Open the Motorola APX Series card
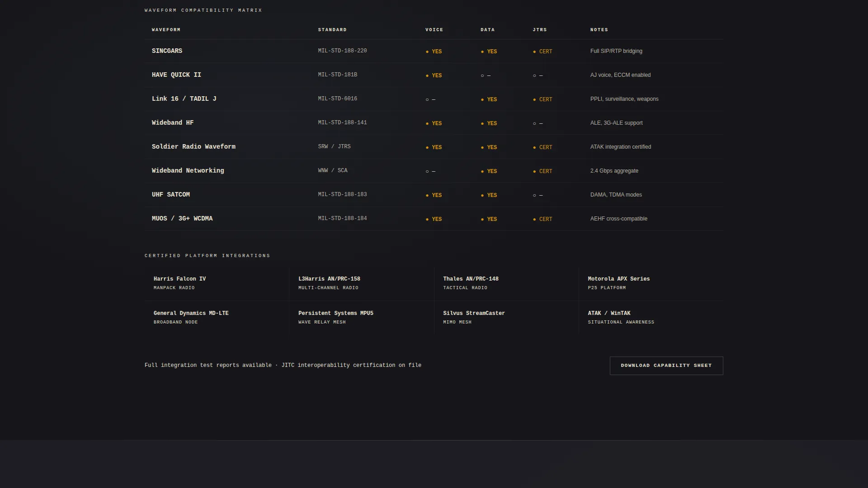This screenshot has width=868, height=488. [x=651, y=284]
